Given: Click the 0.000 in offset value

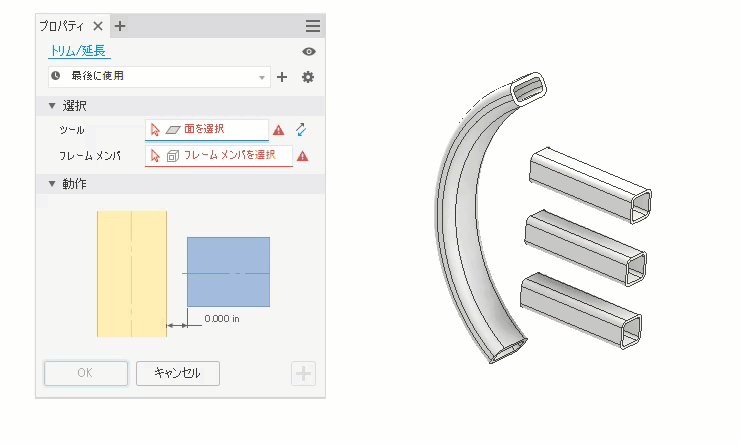Looking at the screenshot, I should pos(222,319).
